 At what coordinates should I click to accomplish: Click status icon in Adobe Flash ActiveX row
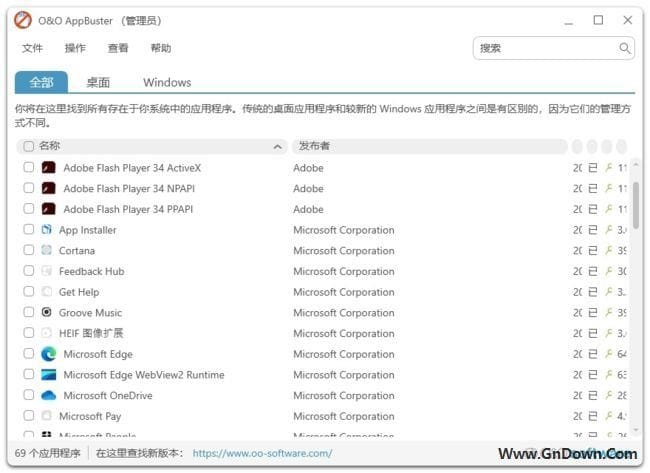[x=593, y=167]
